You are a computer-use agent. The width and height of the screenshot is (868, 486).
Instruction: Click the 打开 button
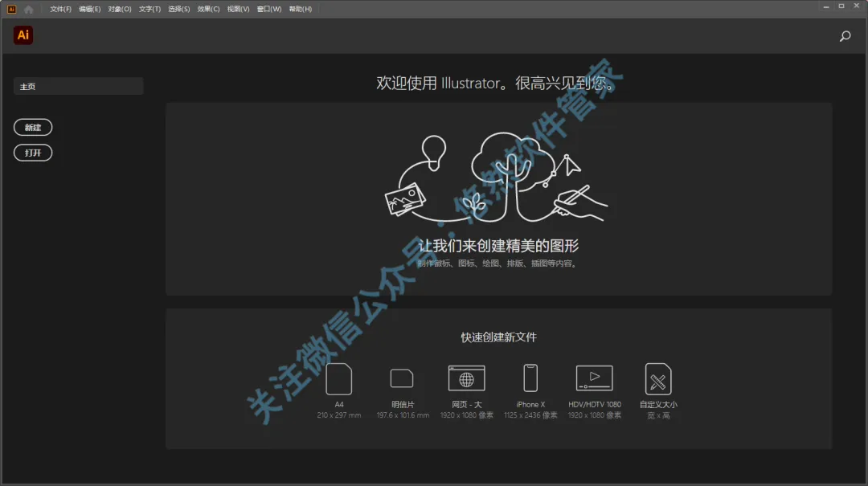[x=33, y=153]
